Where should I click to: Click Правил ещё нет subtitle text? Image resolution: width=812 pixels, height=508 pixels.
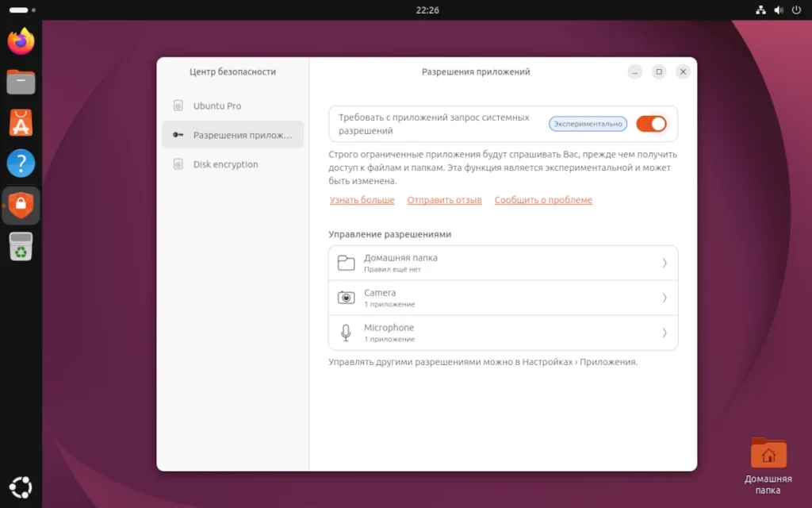tap(392, 270)
